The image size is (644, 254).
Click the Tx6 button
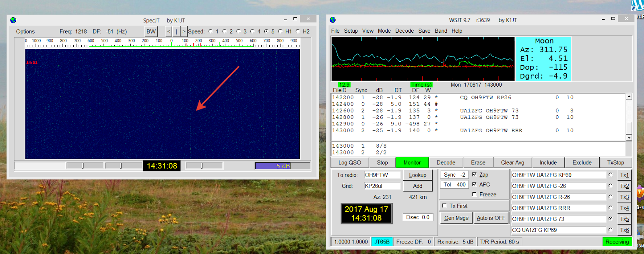(624, 230)
